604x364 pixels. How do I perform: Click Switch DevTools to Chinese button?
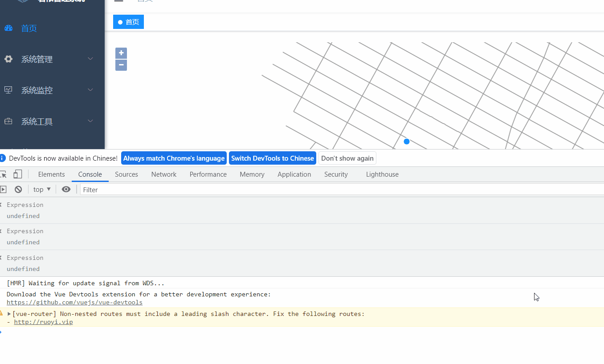pyautogui.click(x=272, y=158)
